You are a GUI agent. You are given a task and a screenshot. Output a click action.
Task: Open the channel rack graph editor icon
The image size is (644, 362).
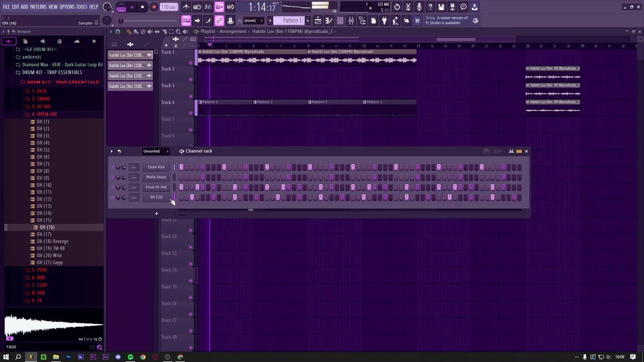[x=511, y=151]
